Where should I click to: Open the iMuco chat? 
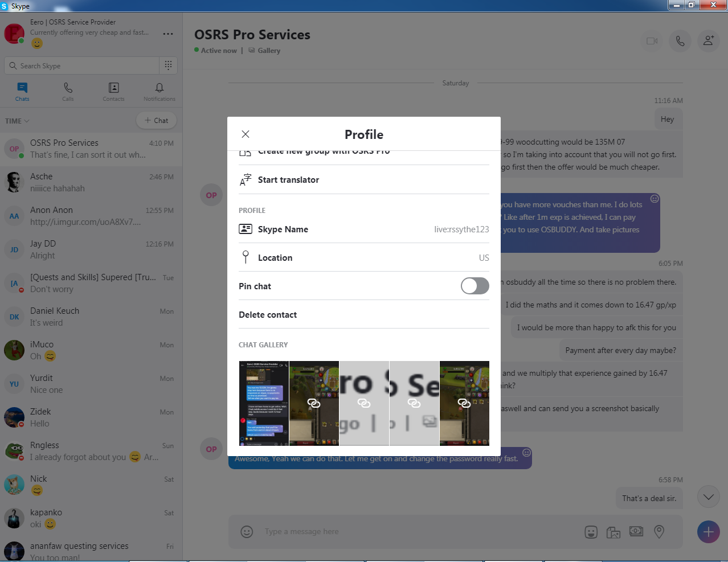click(91, 351)
